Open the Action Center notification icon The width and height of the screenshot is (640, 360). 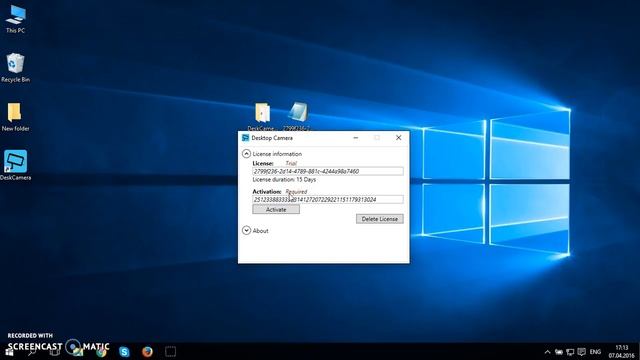coord(582,352)
